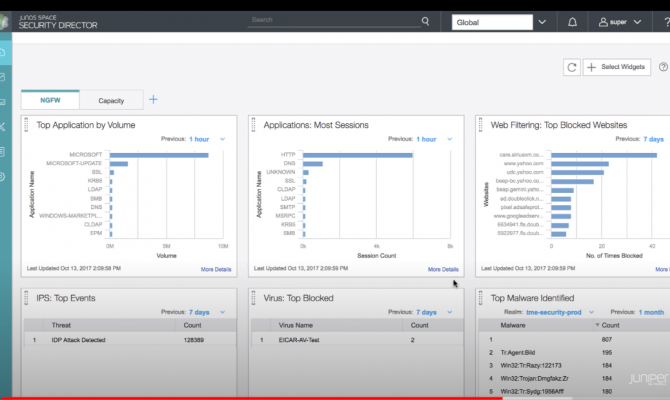
Task: Open More Details for Top Application by Volume
Action: click(x=216, y=269)
